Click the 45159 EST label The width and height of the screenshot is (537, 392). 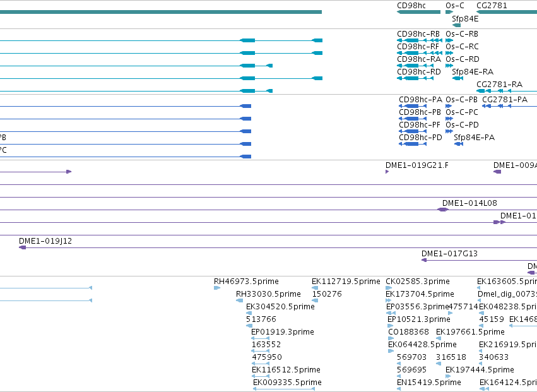[492, 319]
